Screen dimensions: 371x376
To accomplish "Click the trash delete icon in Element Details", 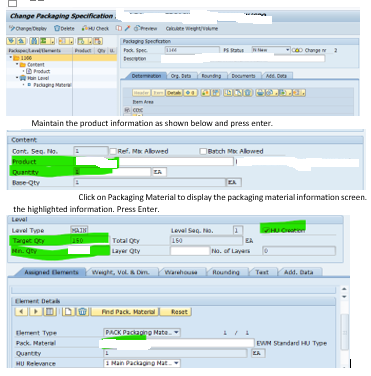I will (x=83, y=312).
